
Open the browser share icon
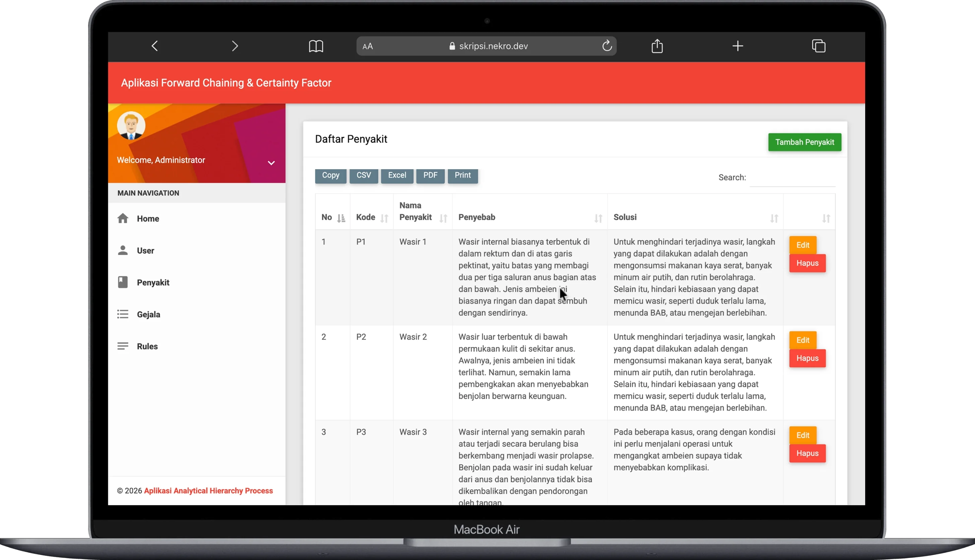tap(657, 46)
